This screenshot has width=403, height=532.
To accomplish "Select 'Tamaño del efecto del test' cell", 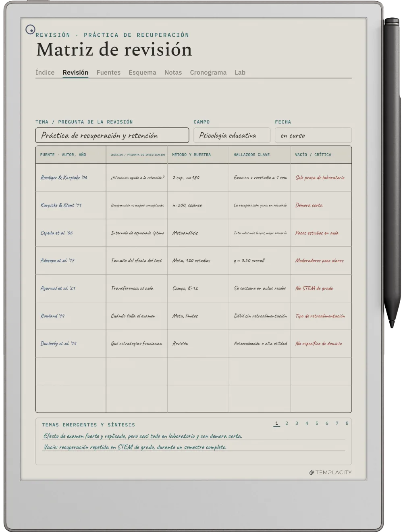I will [x=137, y=261].
